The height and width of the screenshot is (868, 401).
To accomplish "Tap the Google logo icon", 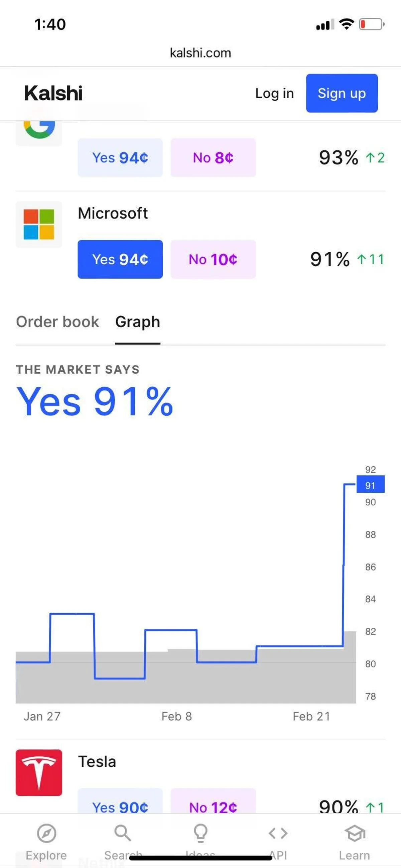I will [39, 130].
